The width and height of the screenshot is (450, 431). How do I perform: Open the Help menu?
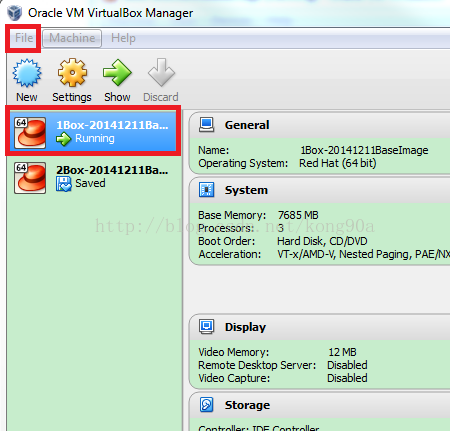[123, 38]
